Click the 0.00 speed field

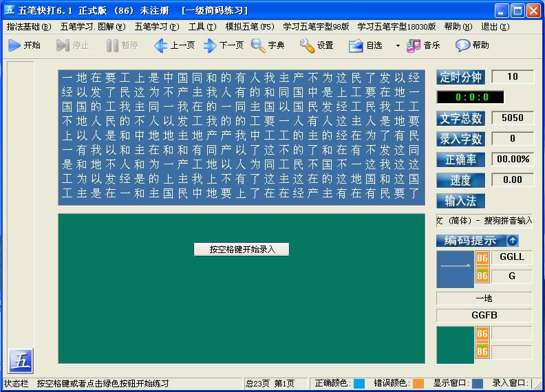coord(513,179)
